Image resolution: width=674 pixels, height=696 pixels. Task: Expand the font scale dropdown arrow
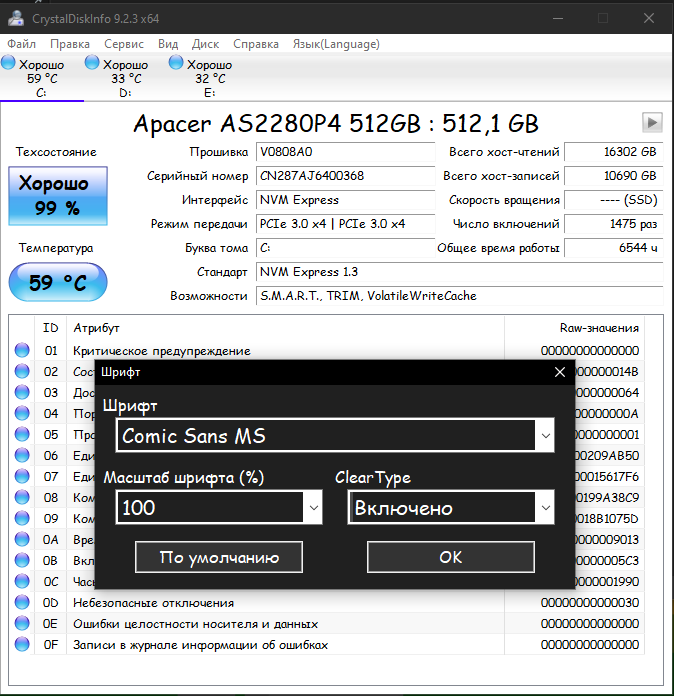click(x=313, y=507)
